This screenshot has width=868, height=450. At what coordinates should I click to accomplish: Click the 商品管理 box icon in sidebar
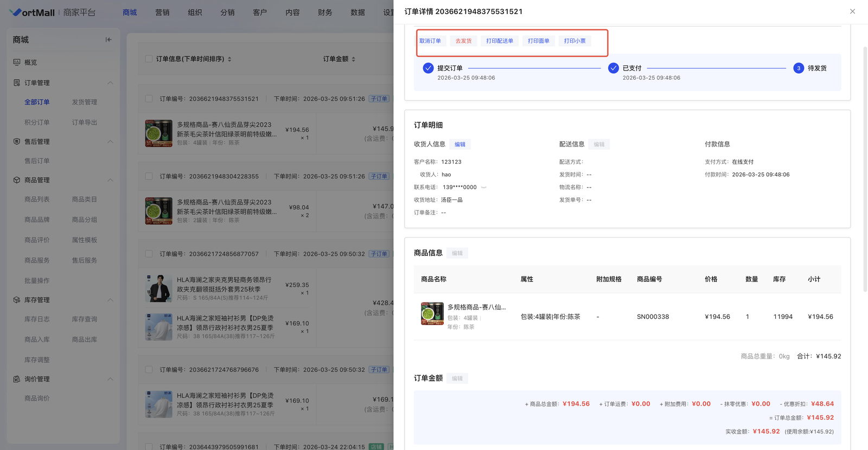point(17,180)
